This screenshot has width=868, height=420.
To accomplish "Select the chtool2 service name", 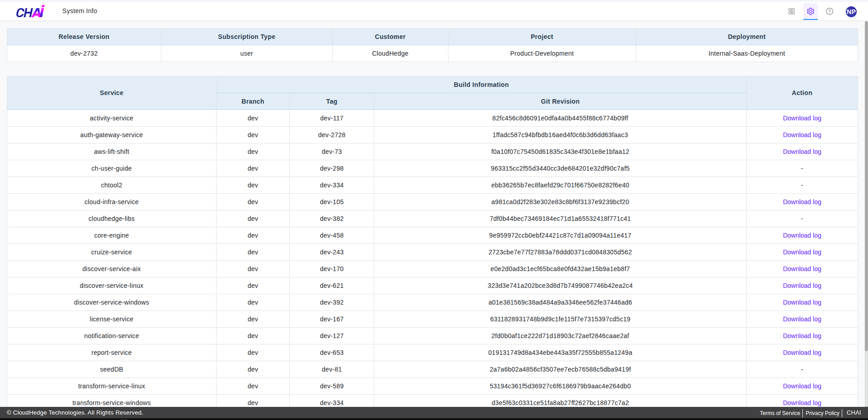I will pyautogui.click(x=112, y=185).
